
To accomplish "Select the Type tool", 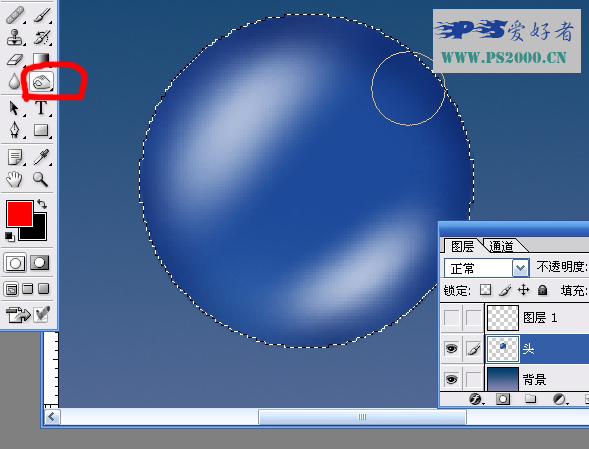I will coord(41,108).
